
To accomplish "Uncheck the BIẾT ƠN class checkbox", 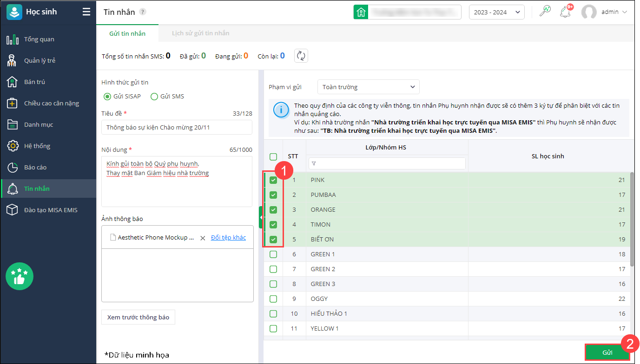I will coord(273,240).
